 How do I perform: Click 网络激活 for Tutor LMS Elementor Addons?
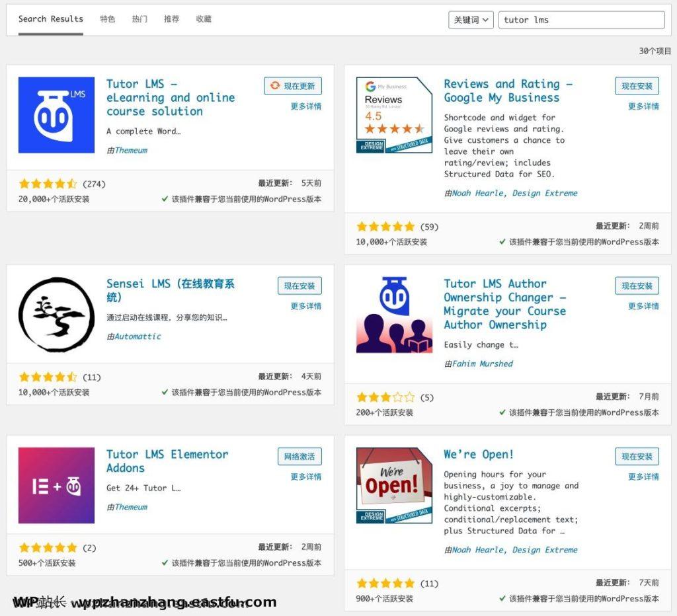(x=299, y=456)
